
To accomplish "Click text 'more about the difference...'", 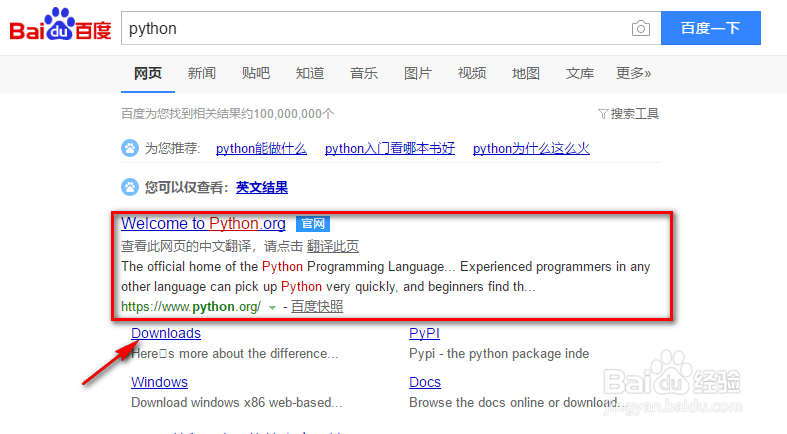I will tap(258, 354).
